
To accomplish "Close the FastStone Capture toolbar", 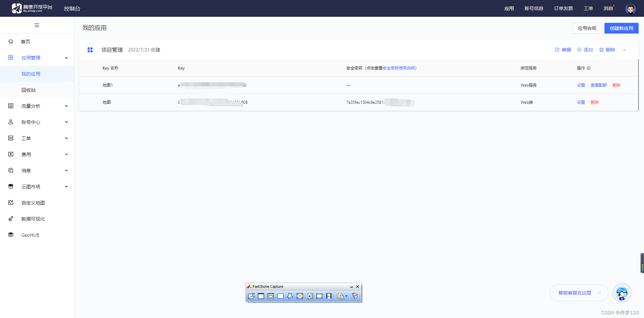I will pos(358,287).
